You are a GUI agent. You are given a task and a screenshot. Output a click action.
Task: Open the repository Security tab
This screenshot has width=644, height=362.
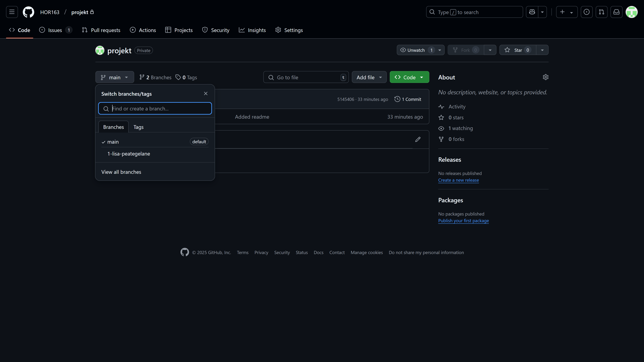pos(216,30)
